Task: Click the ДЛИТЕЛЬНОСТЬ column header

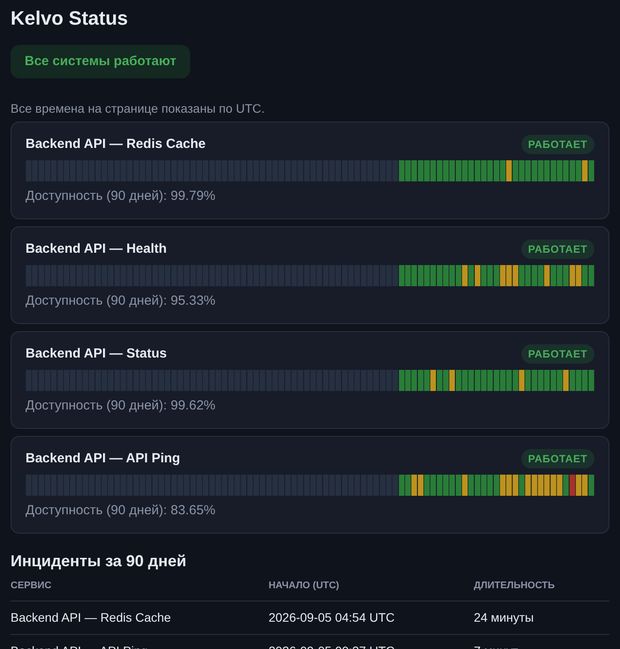Action: [514, 585]
